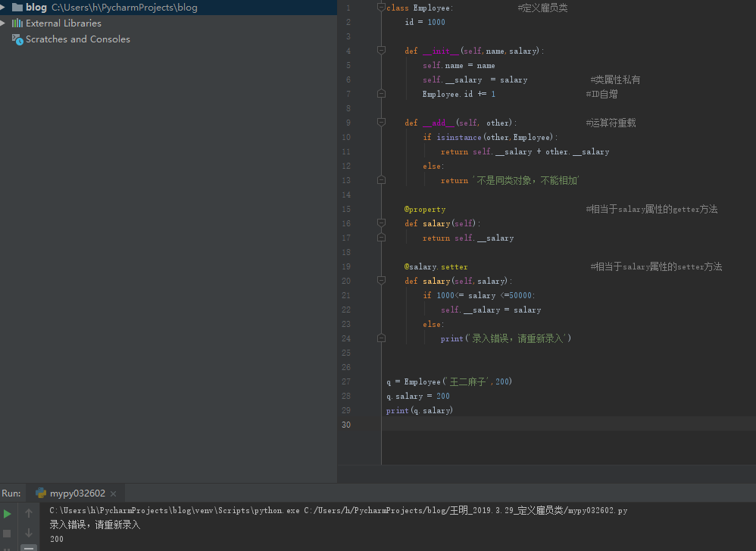The height and width of the screenshot is (551, 756).
Task: Click the project path C:\Users\h\PycharmProjects\blog
Action: click(x=124, y=8)
